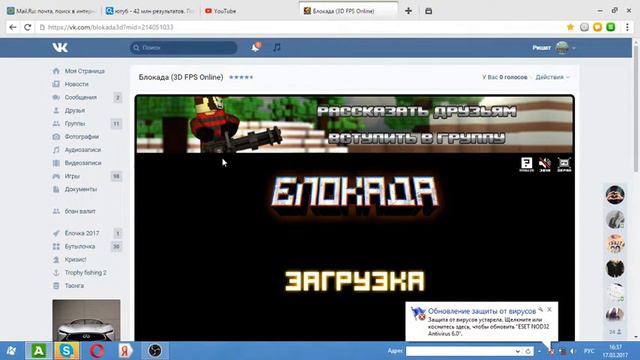Open Елочка 2017 app link
Screen dimensions: 640x360
point(82,233)
